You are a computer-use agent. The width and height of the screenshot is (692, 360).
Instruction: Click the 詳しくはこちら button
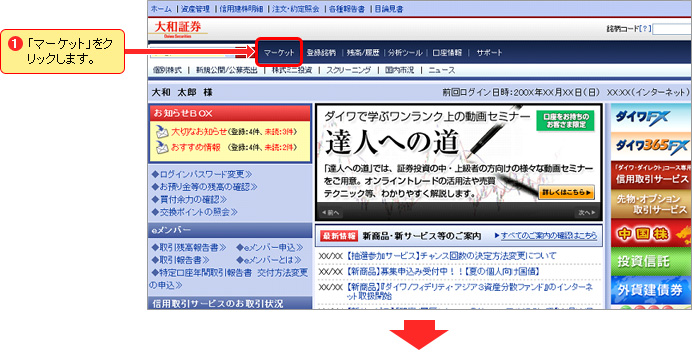pos(566,192)
